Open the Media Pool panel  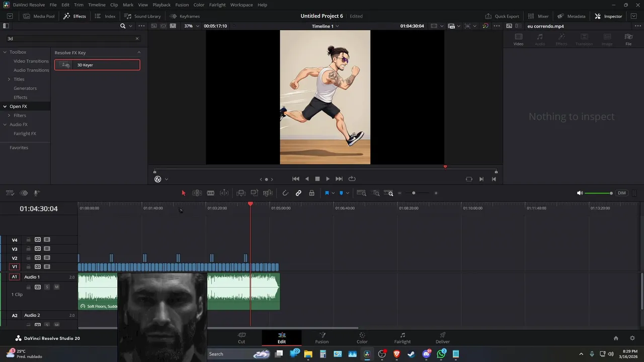pyautogui.click(x=39, y=16)
